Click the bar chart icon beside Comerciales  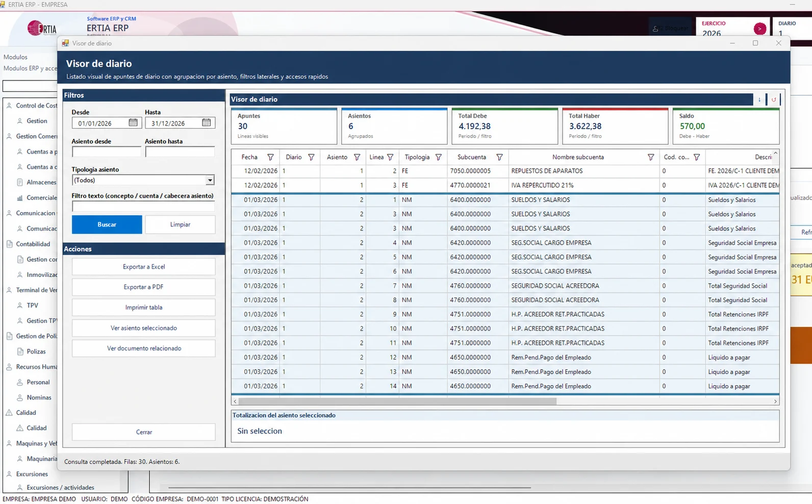click(20, 198)
